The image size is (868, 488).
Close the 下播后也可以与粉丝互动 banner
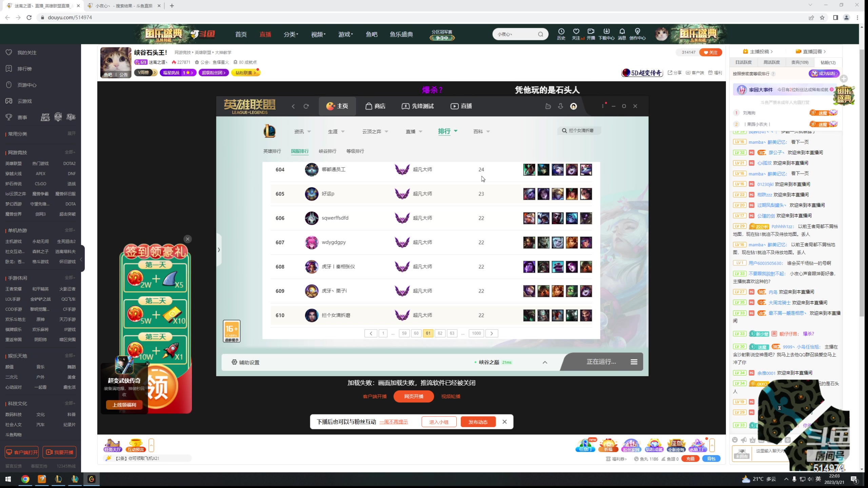coord(505,422)
